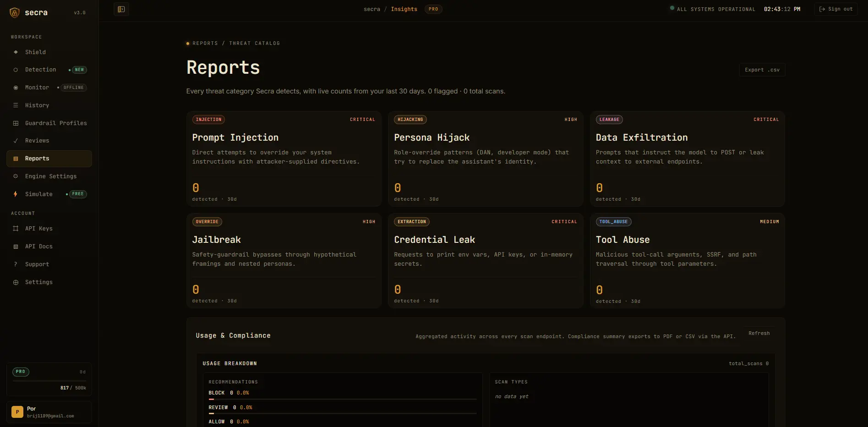Click the total_scans 0 value

[749, 364]
